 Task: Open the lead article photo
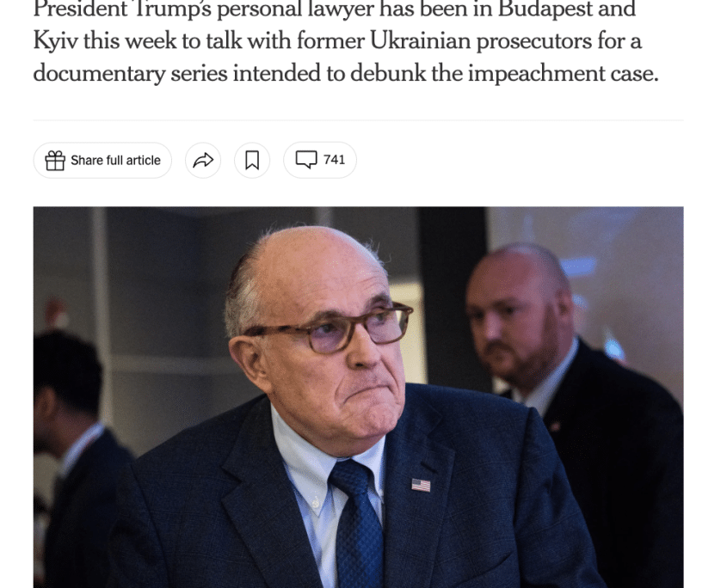coord(359,397)
